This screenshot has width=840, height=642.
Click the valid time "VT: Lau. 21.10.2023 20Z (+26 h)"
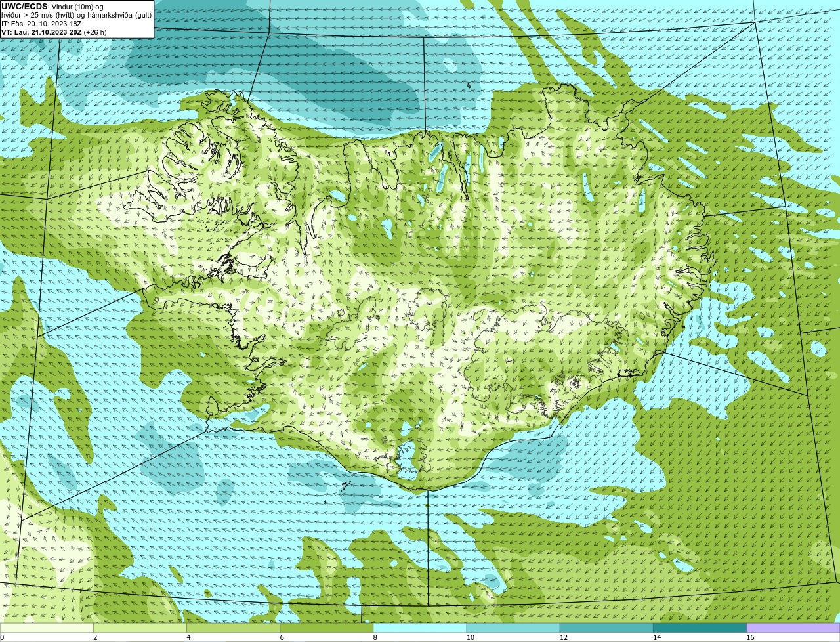[54, 32]
